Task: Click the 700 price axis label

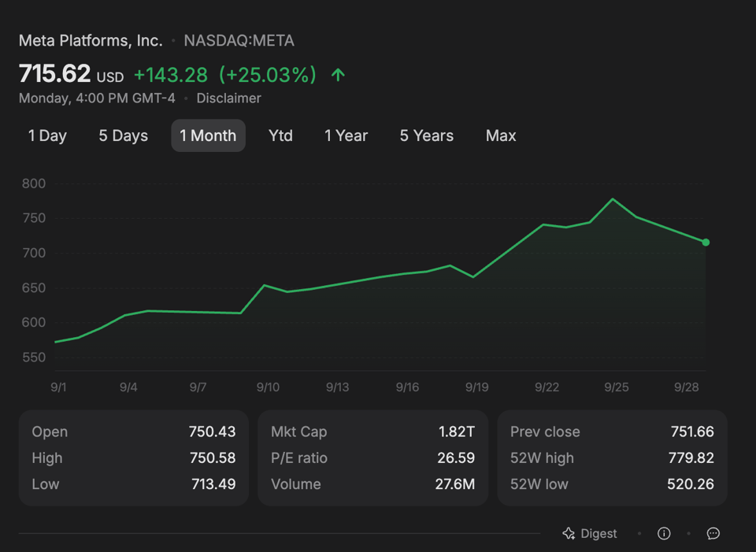Action: point(34,253)
